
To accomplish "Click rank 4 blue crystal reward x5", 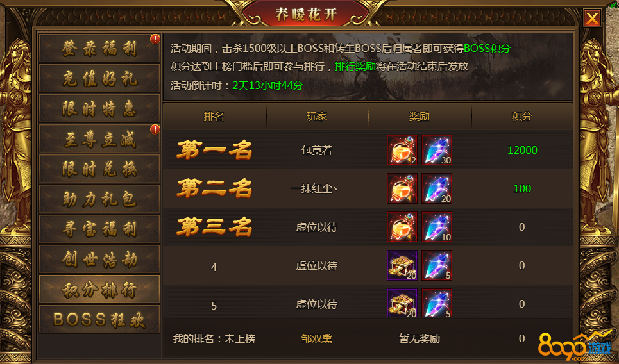I will coord(437,265).
